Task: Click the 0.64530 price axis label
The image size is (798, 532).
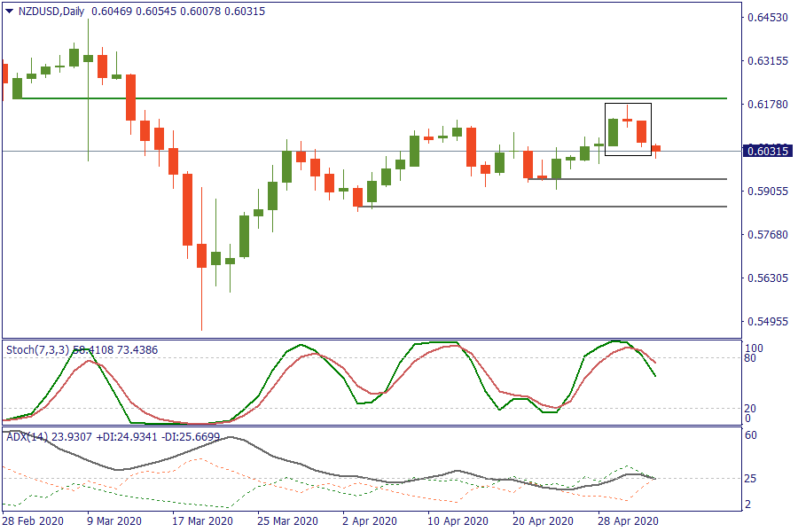Action: (x=768, y=18)
